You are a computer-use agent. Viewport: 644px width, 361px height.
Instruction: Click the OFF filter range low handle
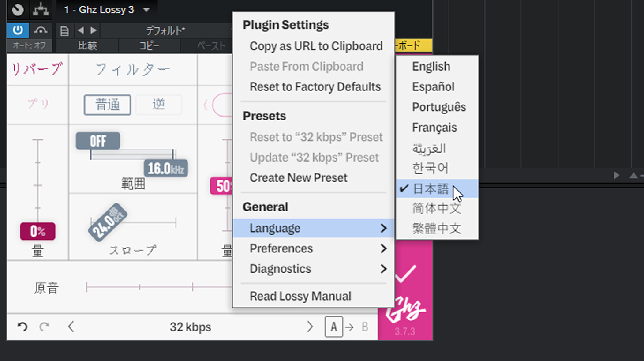[98, 141]
